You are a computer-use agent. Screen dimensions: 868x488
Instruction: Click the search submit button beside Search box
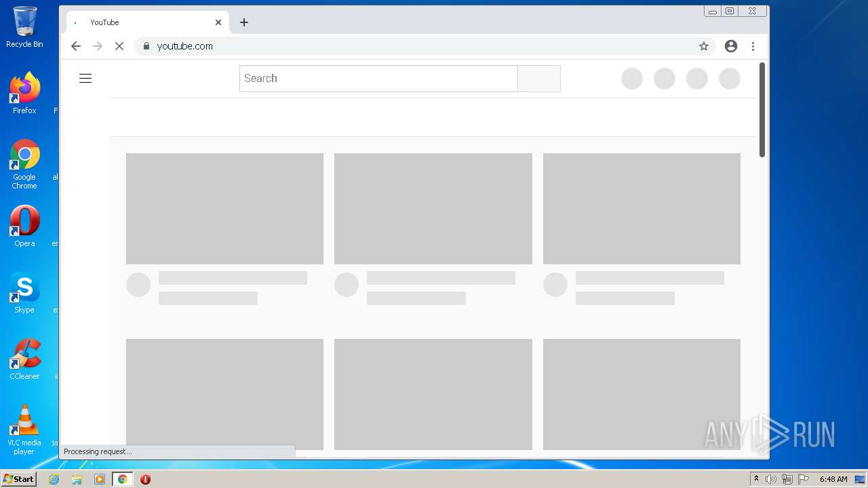[539, 79]
